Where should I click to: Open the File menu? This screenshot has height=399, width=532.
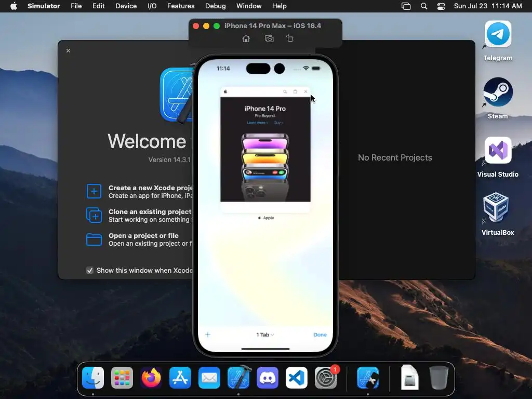(76, 6)
